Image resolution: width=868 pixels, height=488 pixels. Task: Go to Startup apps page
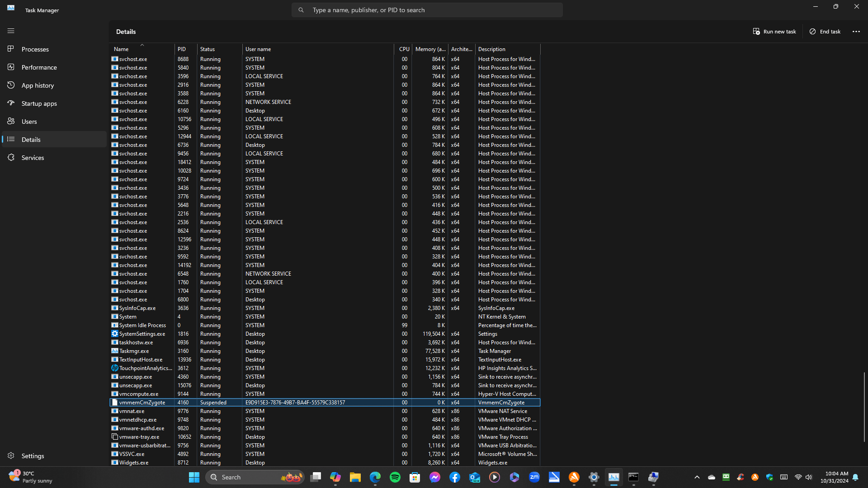point(54,103)
